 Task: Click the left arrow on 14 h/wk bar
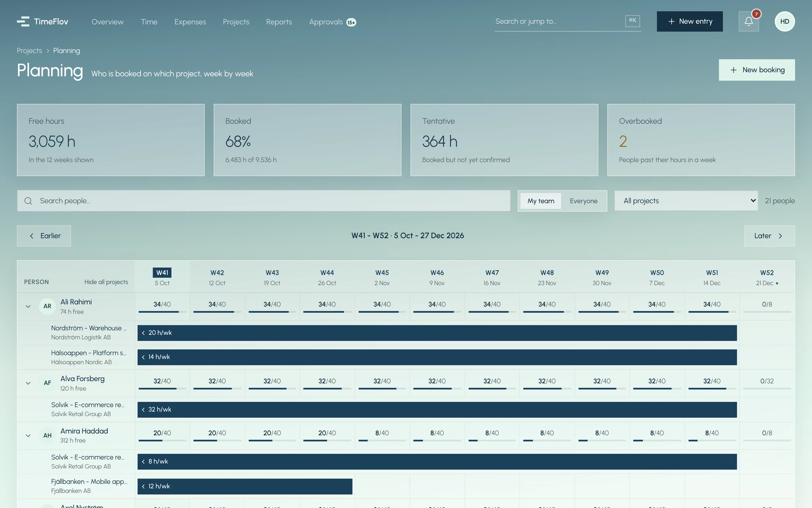(143, 357)
